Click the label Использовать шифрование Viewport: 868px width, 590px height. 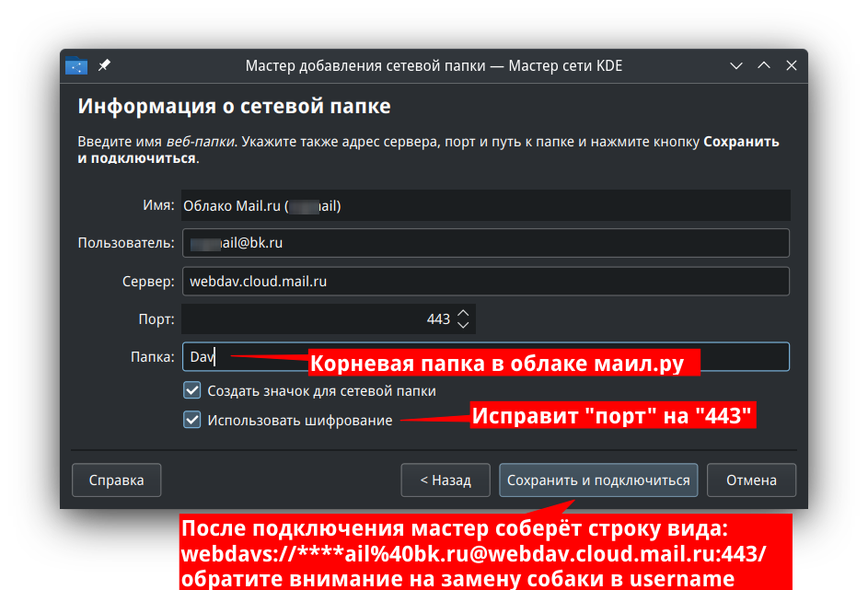pyautogui.click(x=300, y=420)
